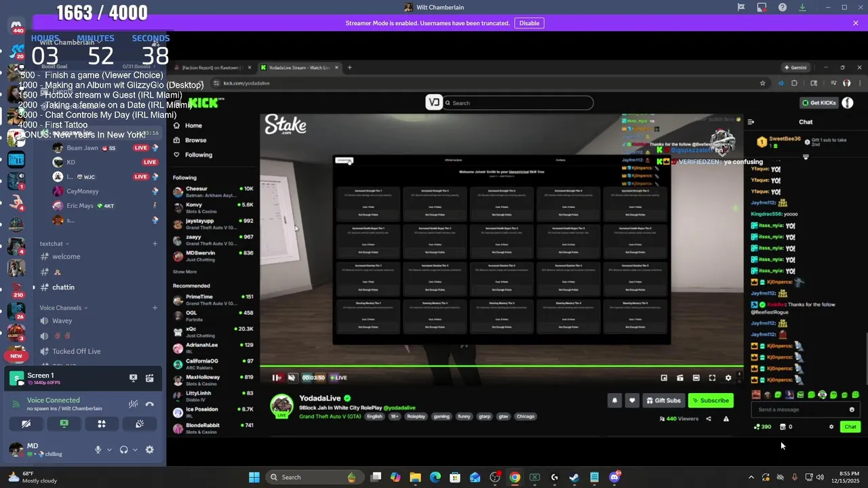This screenshot has width=868, height=488.
Task: Open Cheesur's followed channel
Action: [x=214, y=192]
